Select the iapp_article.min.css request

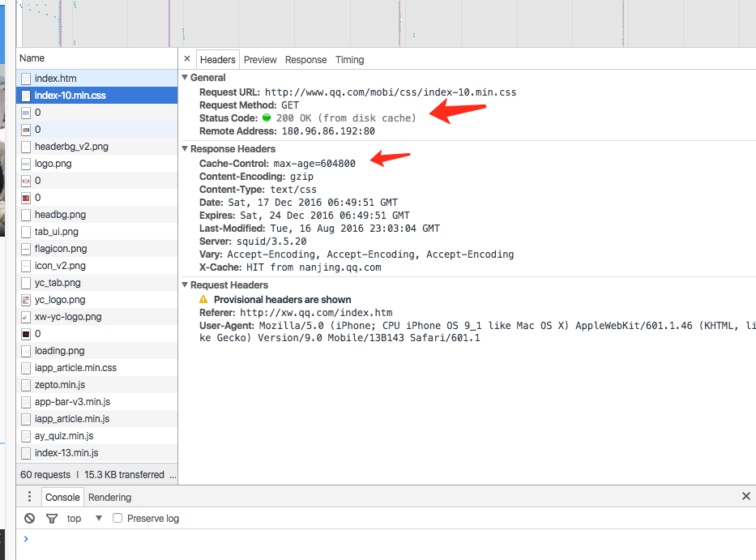pyautogui.click(x=75, y=368)
